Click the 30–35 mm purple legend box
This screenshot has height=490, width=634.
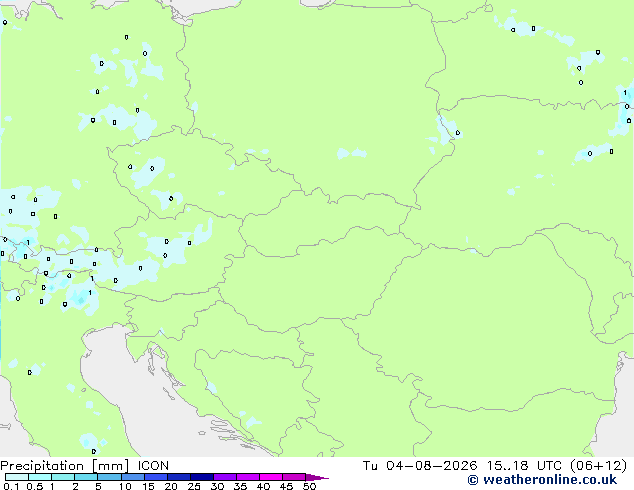[225, 477]
